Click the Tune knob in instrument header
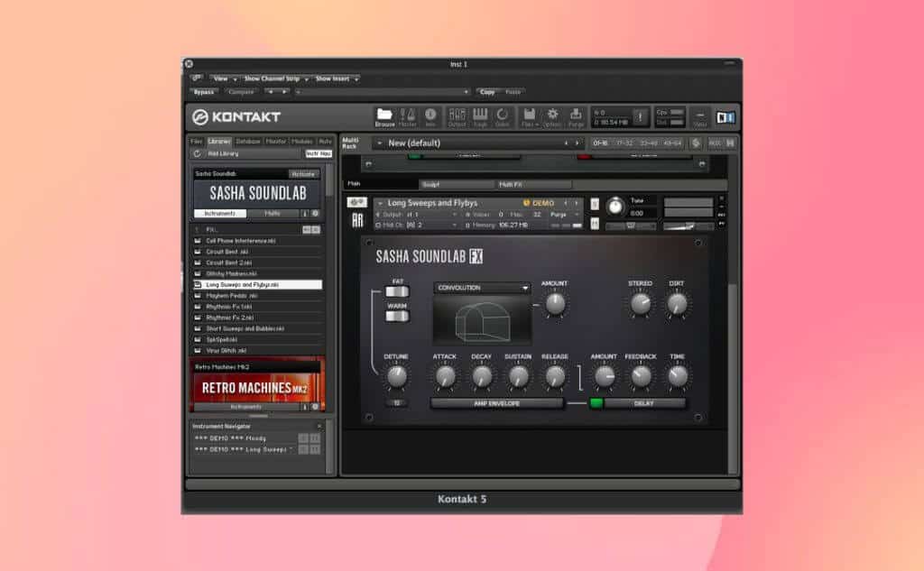This screenshot has width=924, height=571. [x=615, y=207]
